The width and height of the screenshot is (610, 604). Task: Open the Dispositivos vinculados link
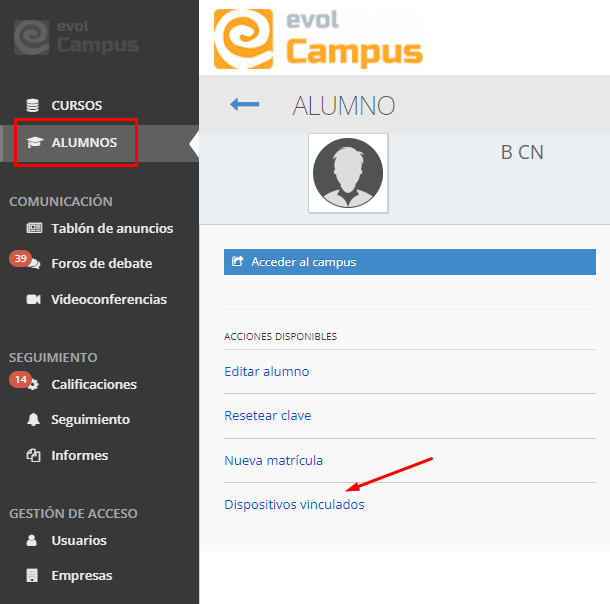294,505
